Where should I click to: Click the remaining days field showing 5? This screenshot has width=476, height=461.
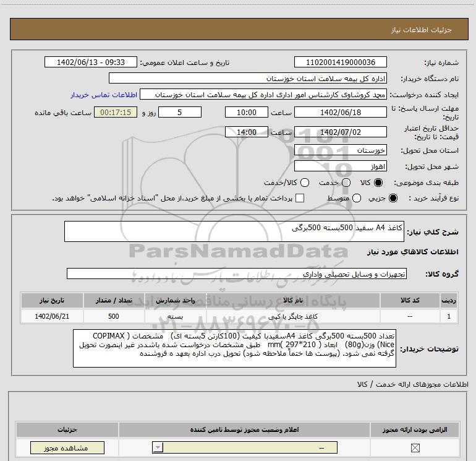tap(180, 112)
